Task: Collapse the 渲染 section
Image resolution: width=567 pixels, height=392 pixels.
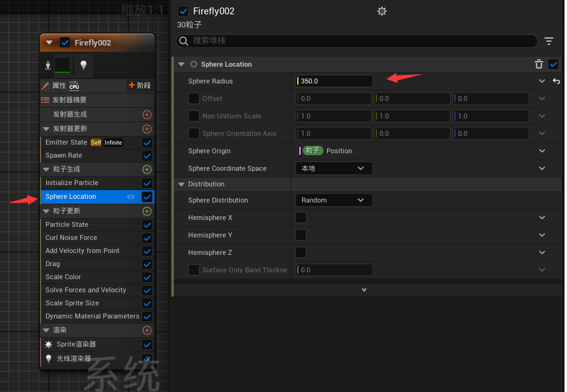Action: pos(46,330)
